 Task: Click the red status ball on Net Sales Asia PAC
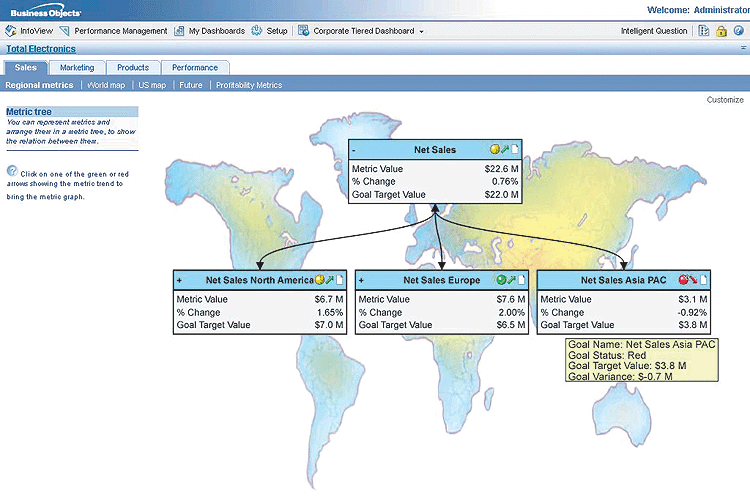(684, 280)
